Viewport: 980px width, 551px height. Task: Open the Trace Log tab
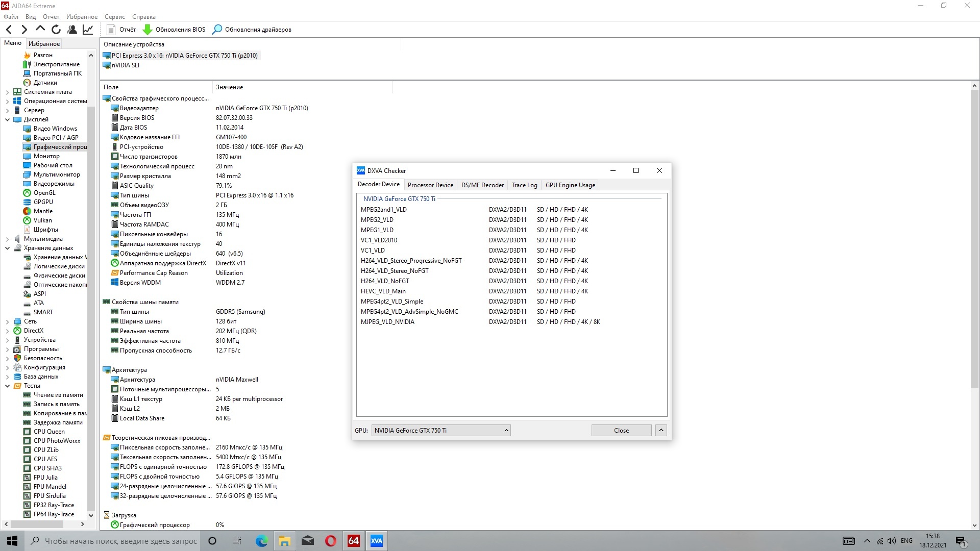point(524,185)
